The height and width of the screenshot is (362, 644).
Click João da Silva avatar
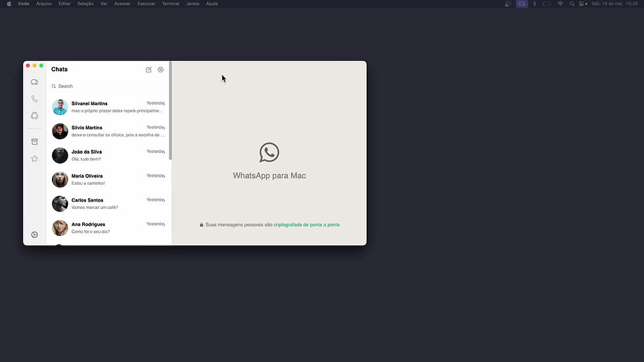[60, 156]
